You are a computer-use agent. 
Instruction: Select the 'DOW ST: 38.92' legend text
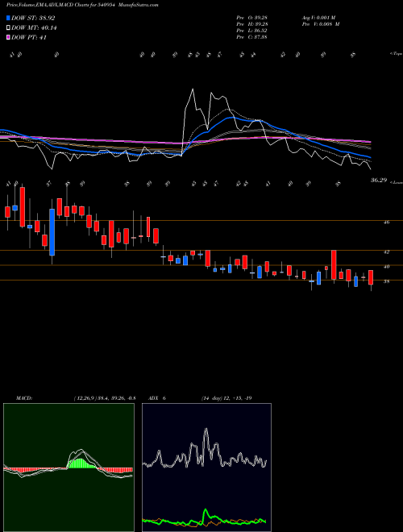tap(33, 18)
